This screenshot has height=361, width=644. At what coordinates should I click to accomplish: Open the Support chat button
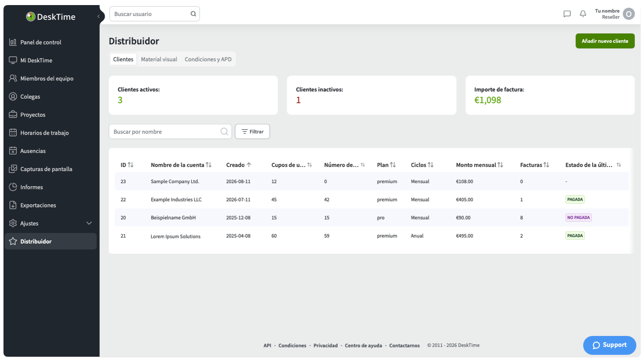coord(610,345)
